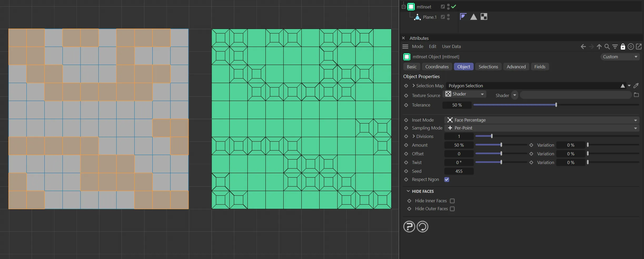
Task: Click the Tolerance slider handle
Action: click(556, 105)
